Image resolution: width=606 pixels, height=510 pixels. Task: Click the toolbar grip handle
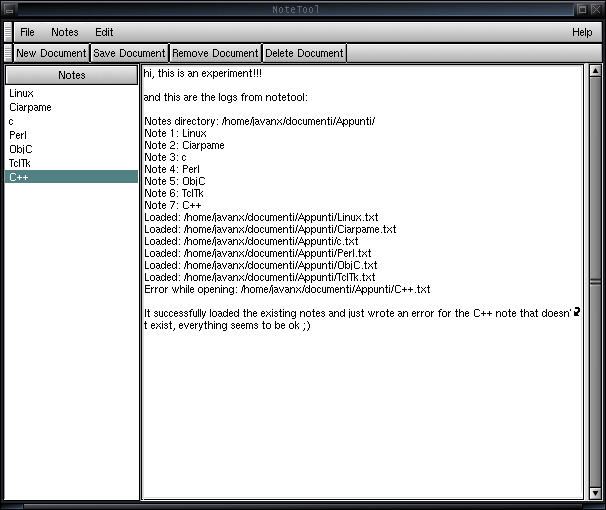point(9,53)
